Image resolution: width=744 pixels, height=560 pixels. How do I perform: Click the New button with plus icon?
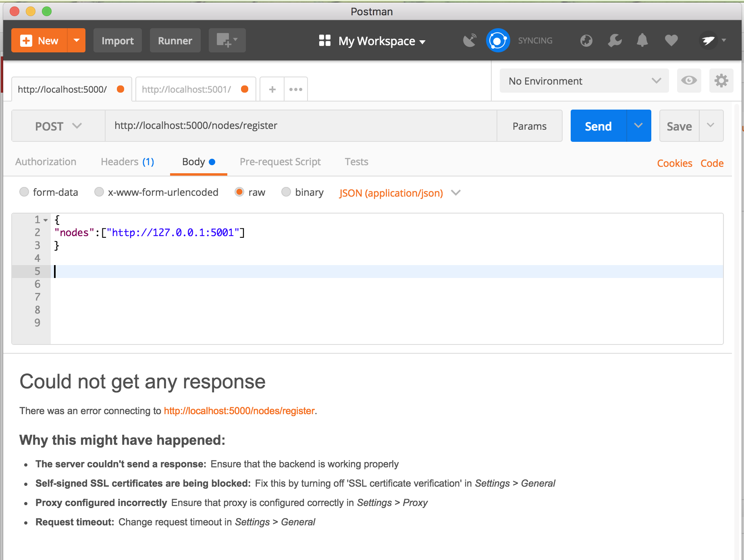pos(39,41)
